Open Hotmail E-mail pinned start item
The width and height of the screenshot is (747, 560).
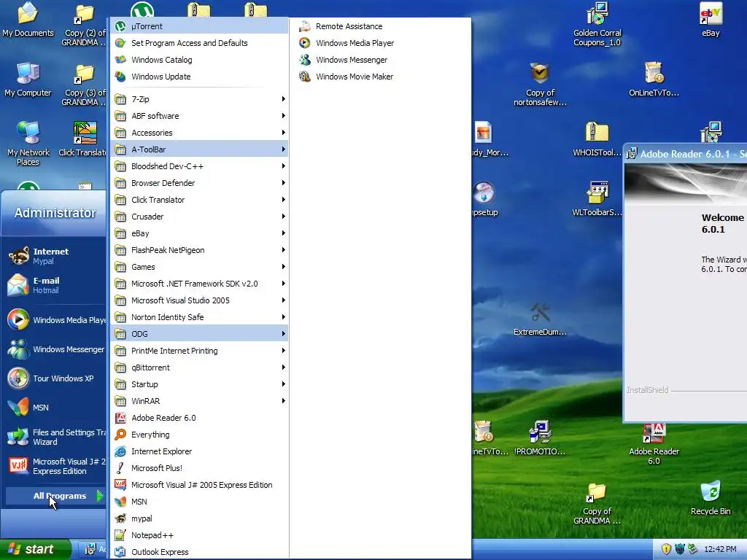tap(55, 285)
